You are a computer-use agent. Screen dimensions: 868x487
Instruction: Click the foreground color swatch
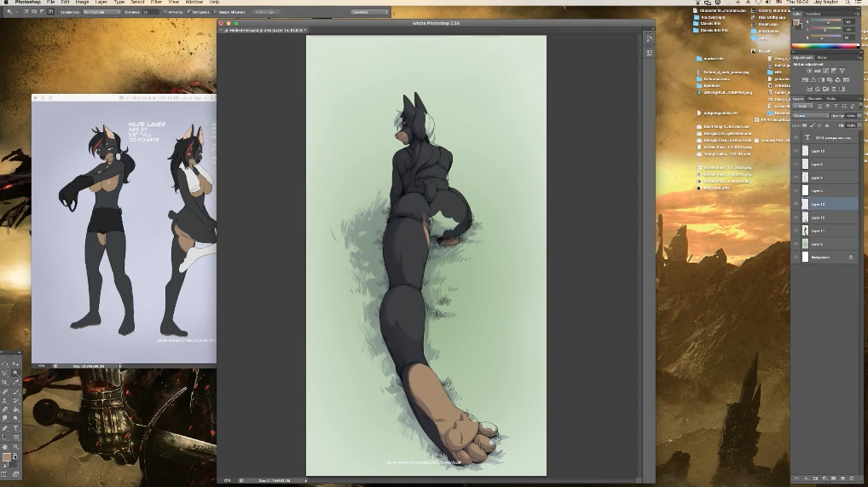(x=6, y=458)
